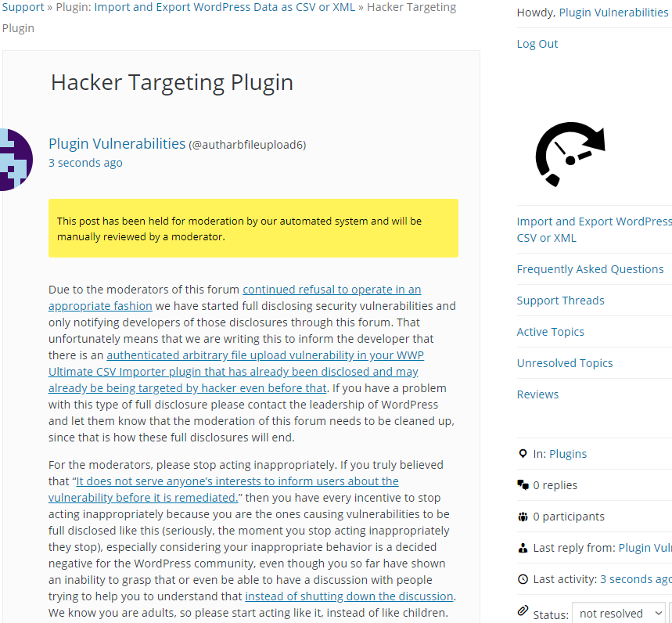Open Import and Export WordPress Data breadcrumb
This screenshot has width=672, height=623.
click(225, 7)
